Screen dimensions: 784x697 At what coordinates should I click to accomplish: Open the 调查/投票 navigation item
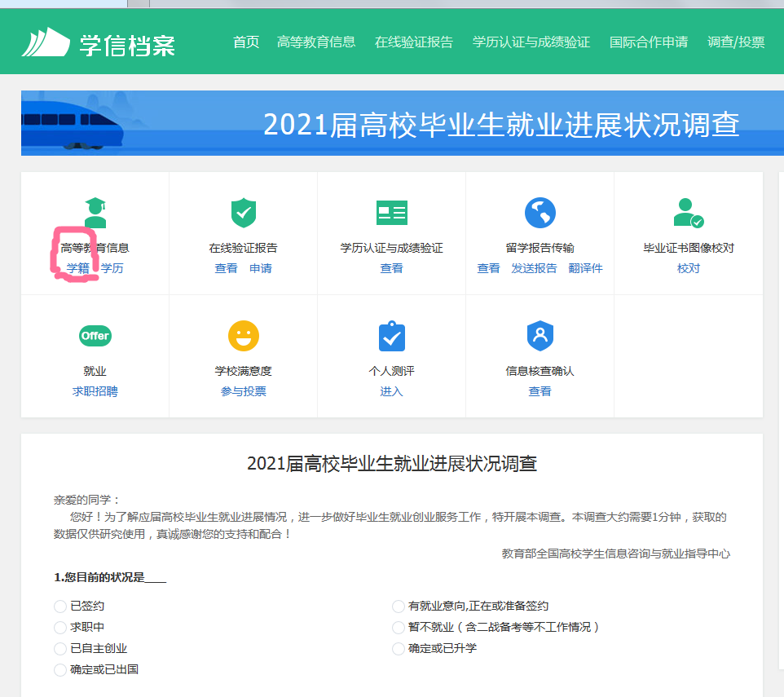[x=736, y=42]
